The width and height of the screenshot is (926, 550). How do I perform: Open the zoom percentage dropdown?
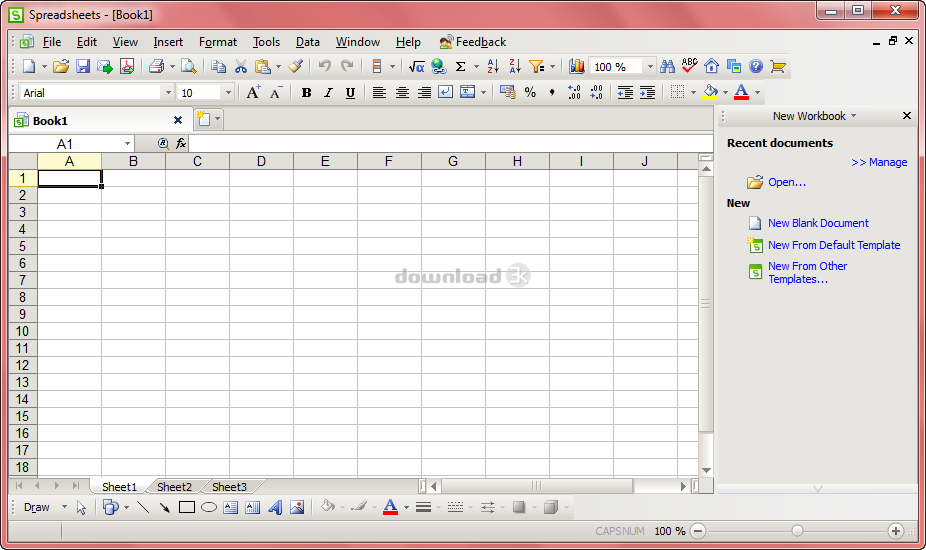click(x=650, y=67)
